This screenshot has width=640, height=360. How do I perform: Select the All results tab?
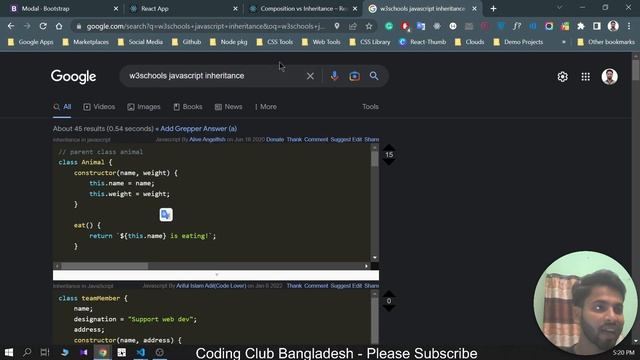pyautogui.click(x=62, y=107)
